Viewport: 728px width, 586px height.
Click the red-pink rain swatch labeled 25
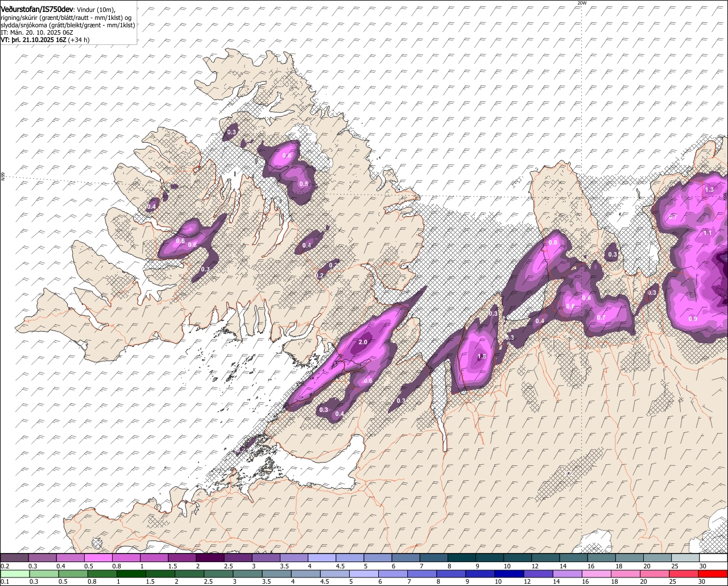683,573
